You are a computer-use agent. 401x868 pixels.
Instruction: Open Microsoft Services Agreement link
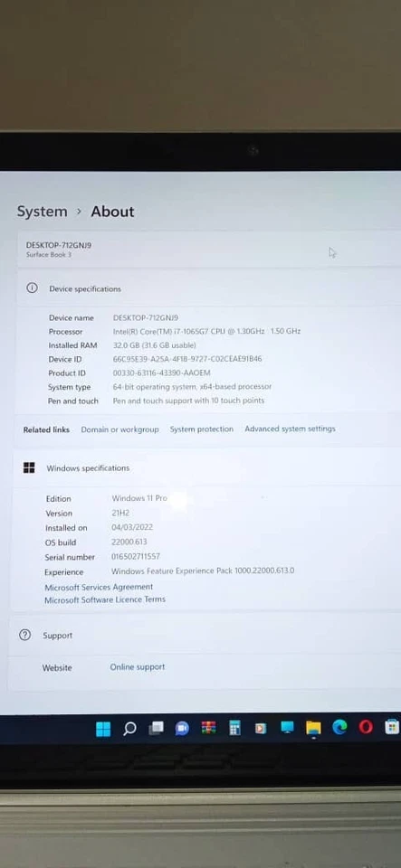click(x=99, y=587)
